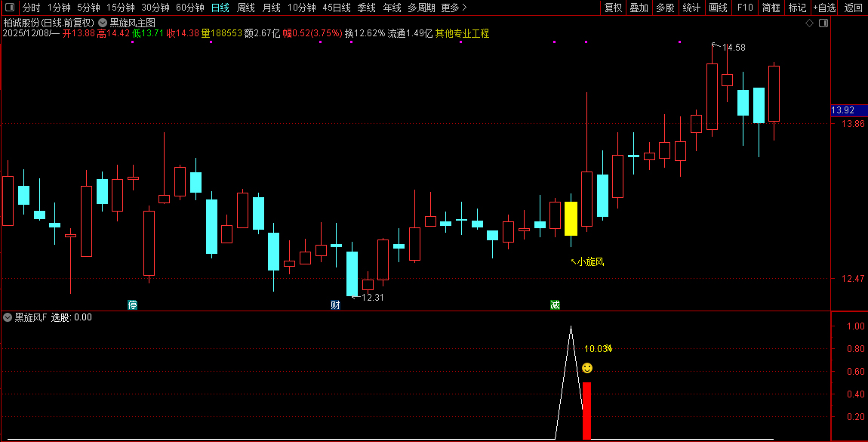
Task: Click the yellow highlighted candlestick
Action: tap(571, 219)
